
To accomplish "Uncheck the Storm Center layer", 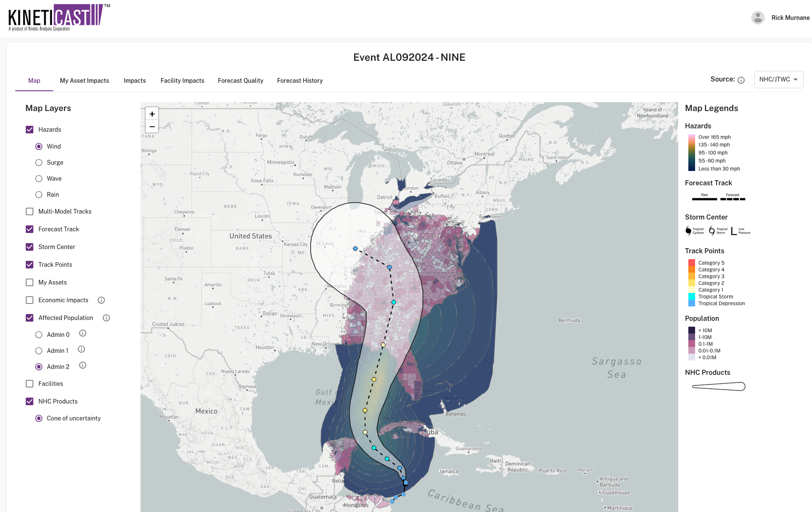I will click(x=30, y=247).
